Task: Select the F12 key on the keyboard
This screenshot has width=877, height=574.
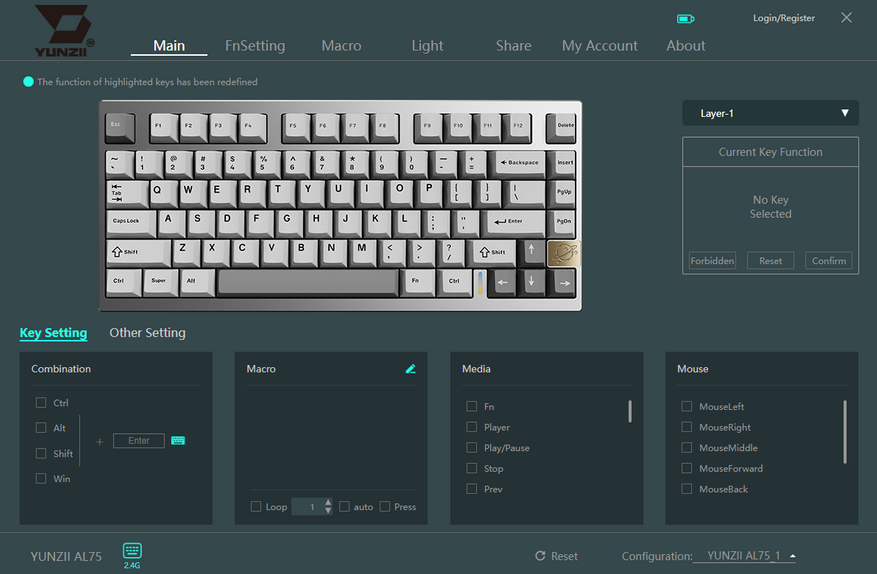Action: coord(517,127)
